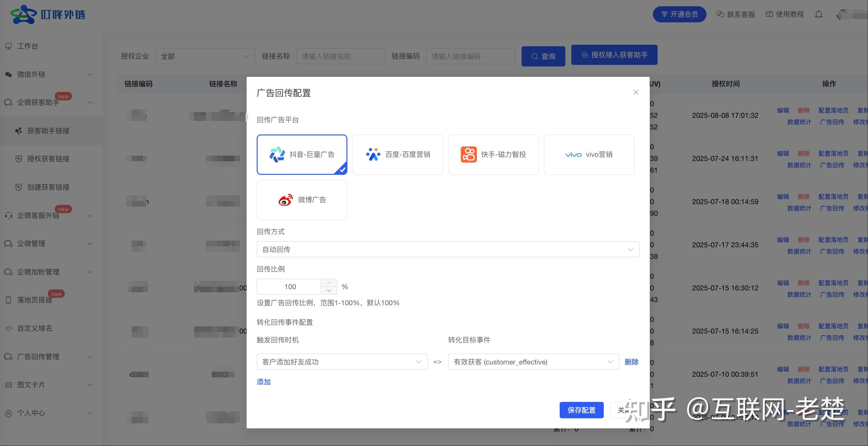Click the 链接编码 search input

point(471,56)
